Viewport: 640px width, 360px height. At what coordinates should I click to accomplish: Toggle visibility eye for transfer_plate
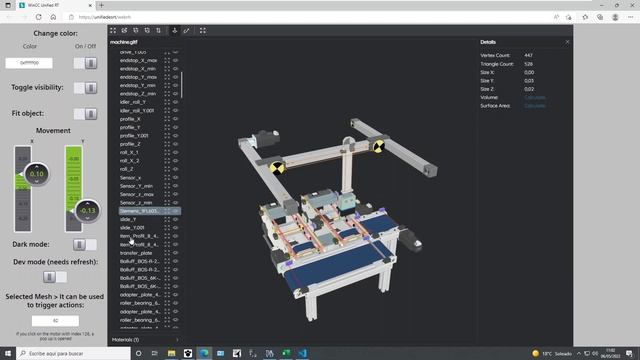(x=176, y=253)
